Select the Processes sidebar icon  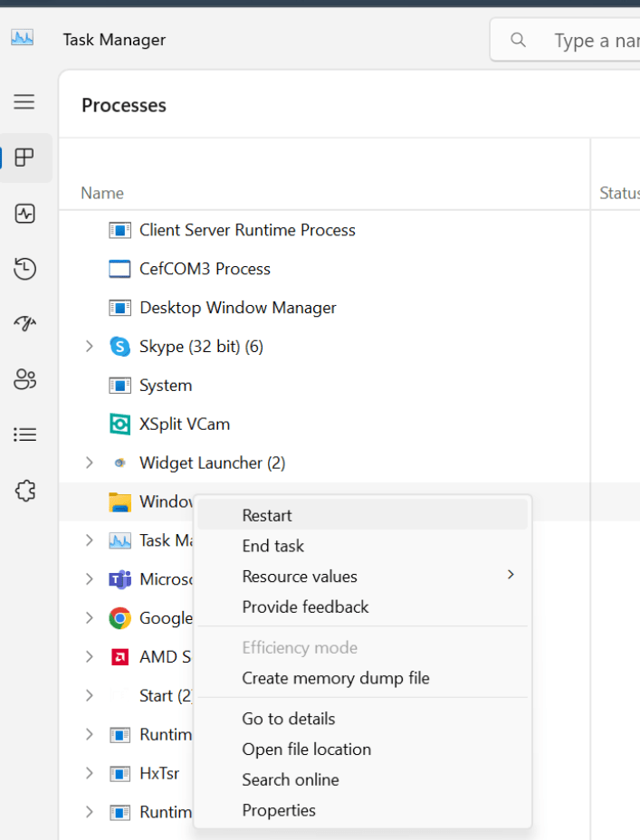click(24, 157)
